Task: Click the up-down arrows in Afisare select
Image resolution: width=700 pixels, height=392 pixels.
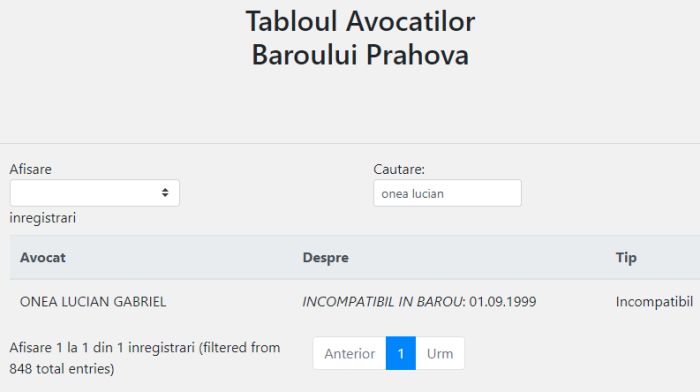Action: [165, 192]
